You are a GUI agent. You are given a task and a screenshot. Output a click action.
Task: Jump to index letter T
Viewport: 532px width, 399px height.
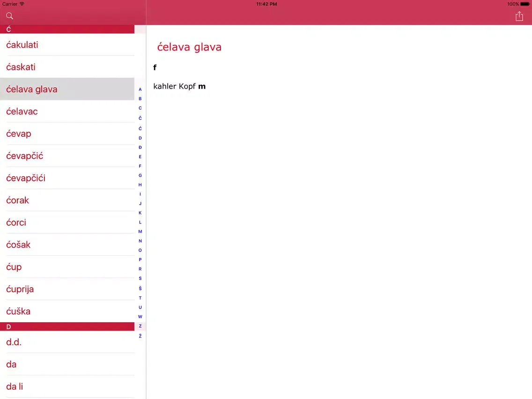coord(140,298)
